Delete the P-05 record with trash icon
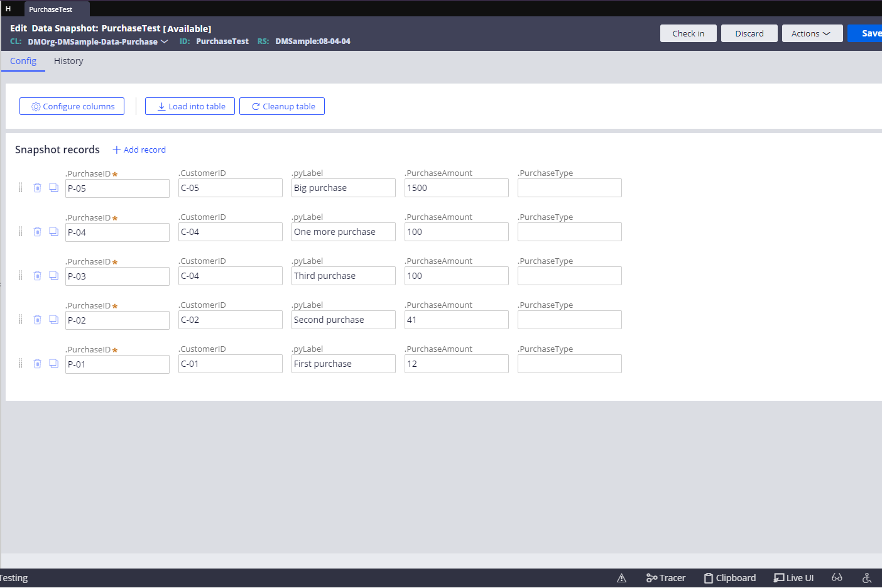 (x=37, y=188)
